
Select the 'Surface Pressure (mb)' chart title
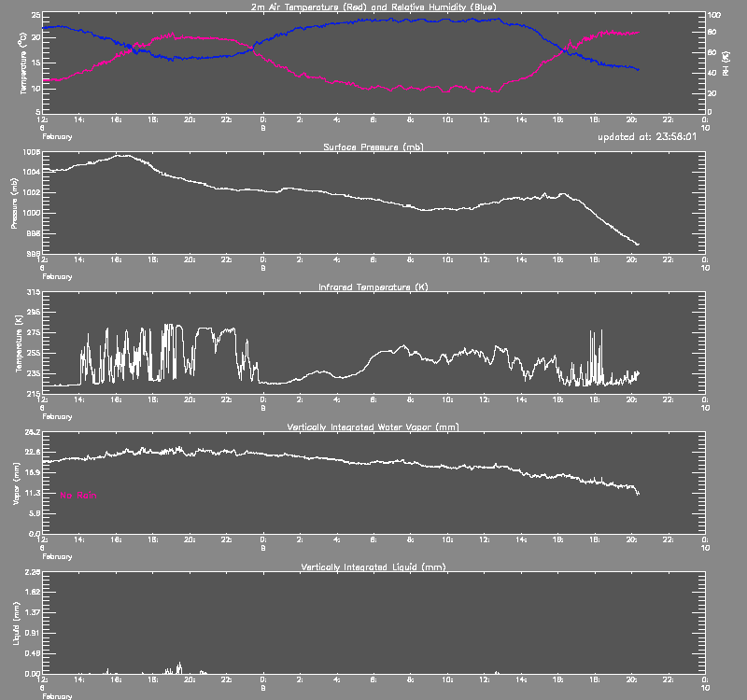coord(373,147)
